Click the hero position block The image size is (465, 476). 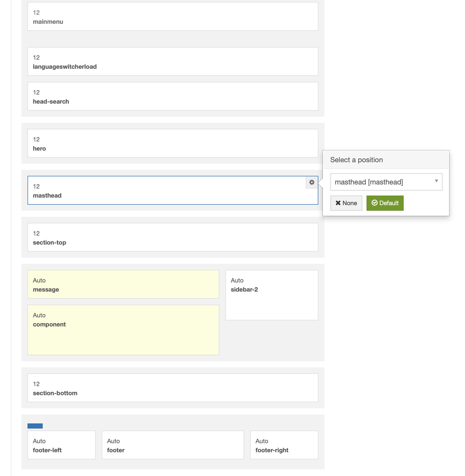pos(173,143)
